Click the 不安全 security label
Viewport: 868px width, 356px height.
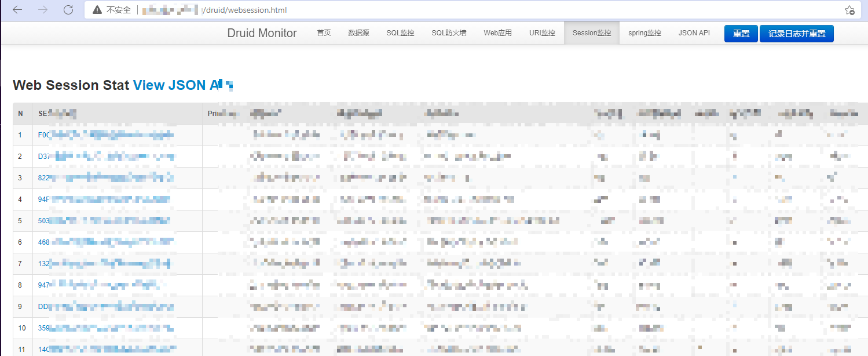coord(119,10)
